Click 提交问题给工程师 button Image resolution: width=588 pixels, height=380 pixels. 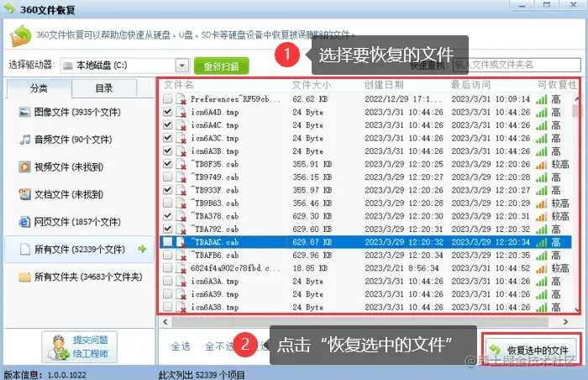(x=80, y=346)
